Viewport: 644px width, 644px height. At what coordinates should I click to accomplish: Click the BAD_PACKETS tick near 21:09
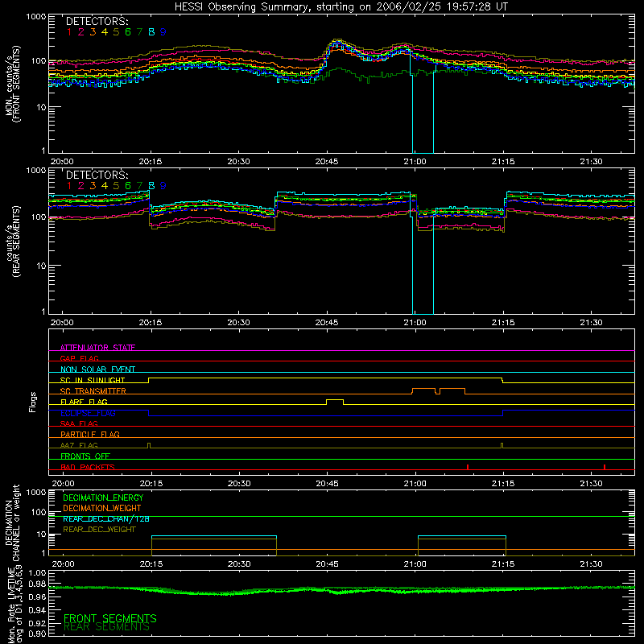(x=468, y=467)
